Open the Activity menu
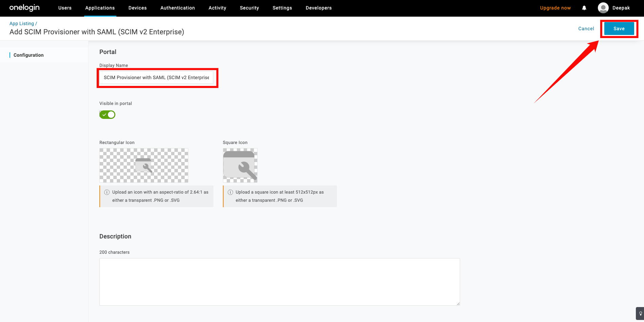Screen dimensions: 644x322 pos(217,8)
